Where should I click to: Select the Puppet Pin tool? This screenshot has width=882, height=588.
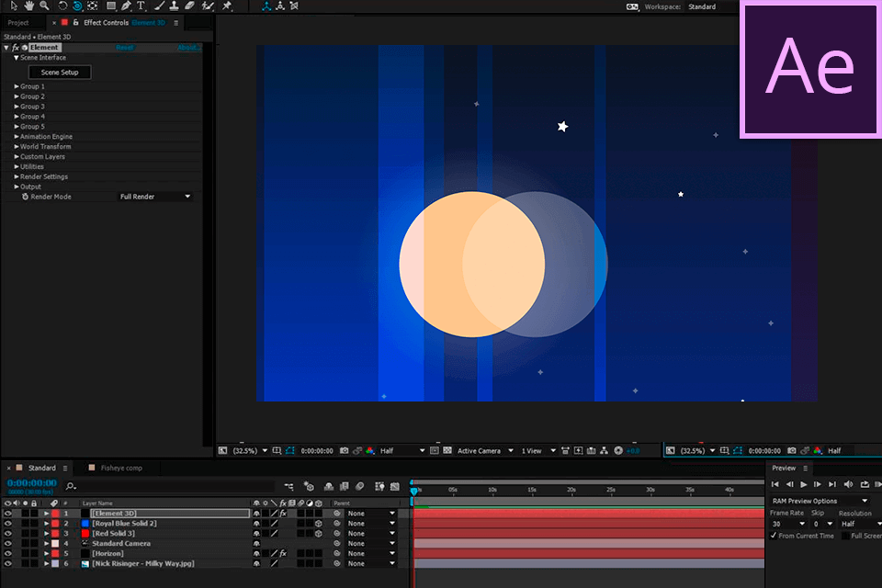(x=227, y=6)
